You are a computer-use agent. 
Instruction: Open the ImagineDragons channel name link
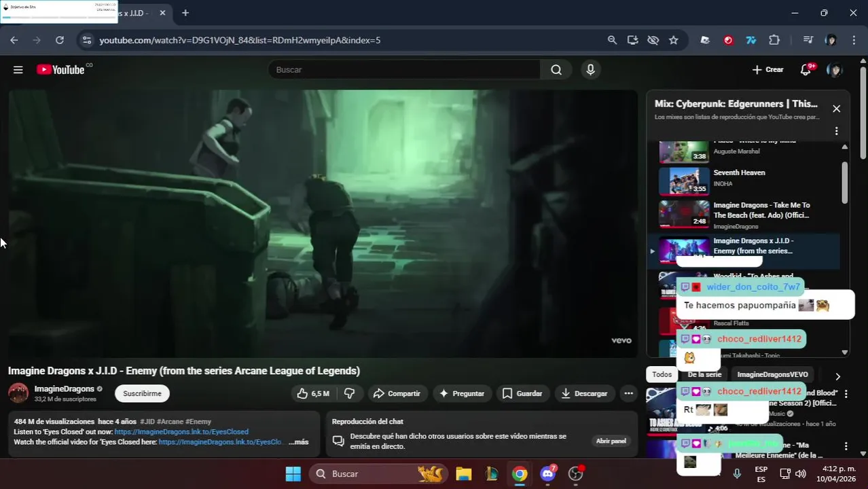point(65,389)
